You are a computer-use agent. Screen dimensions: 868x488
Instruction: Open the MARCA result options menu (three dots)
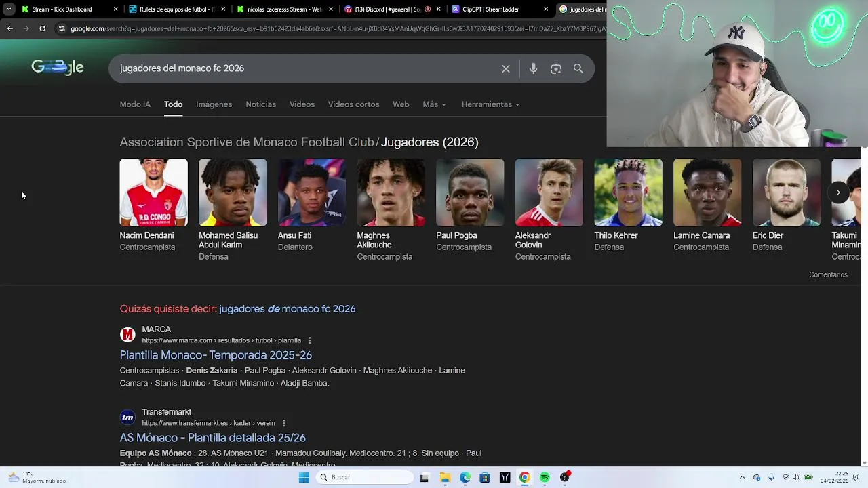point(310,340)
